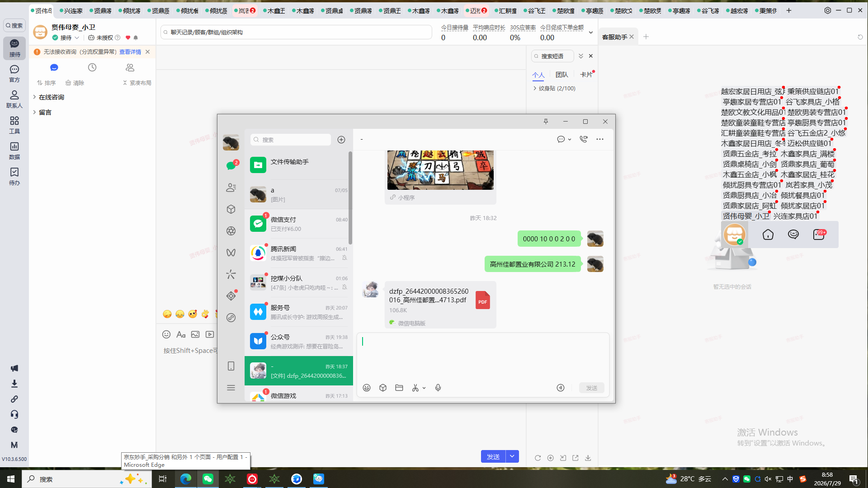Open the 文件传输助手 chat in WeChat

(x=299, y=165)
